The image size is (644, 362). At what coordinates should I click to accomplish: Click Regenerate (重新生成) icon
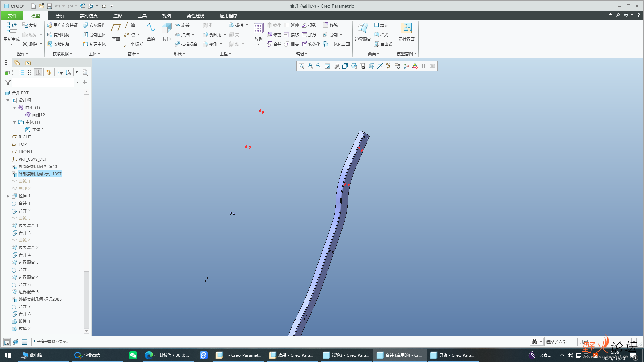click(x=11, y=28)
